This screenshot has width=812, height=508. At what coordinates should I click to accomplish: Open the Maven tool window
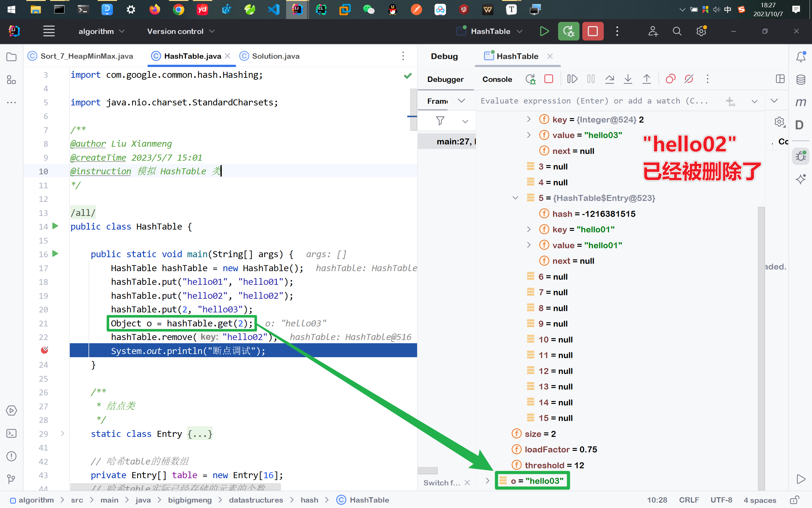tap(801, 102)
